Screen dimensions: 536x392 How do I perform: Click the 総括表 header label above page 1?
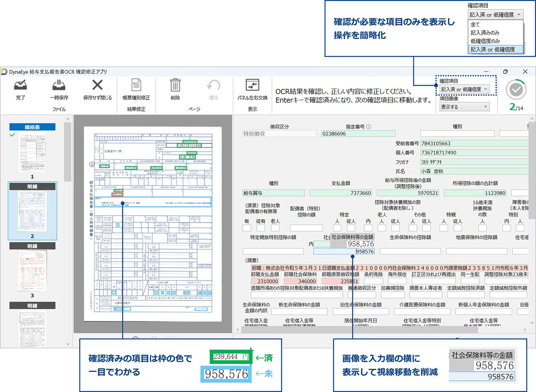pyautogui.click(x=32, y=127)
